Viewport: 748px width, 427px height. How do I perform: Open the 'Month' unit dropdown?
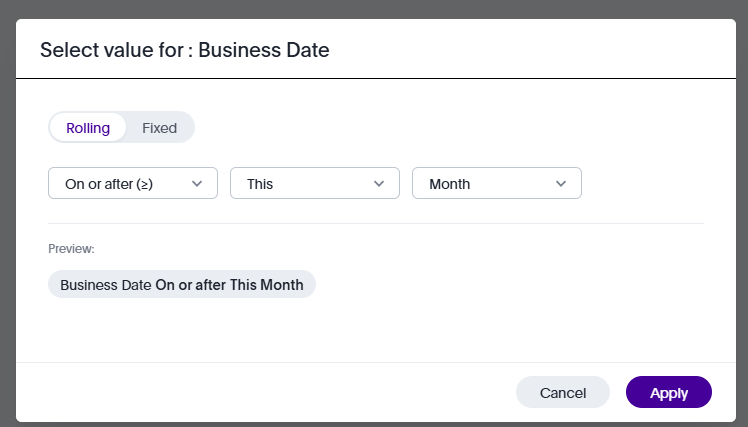(x=496, y=184)
